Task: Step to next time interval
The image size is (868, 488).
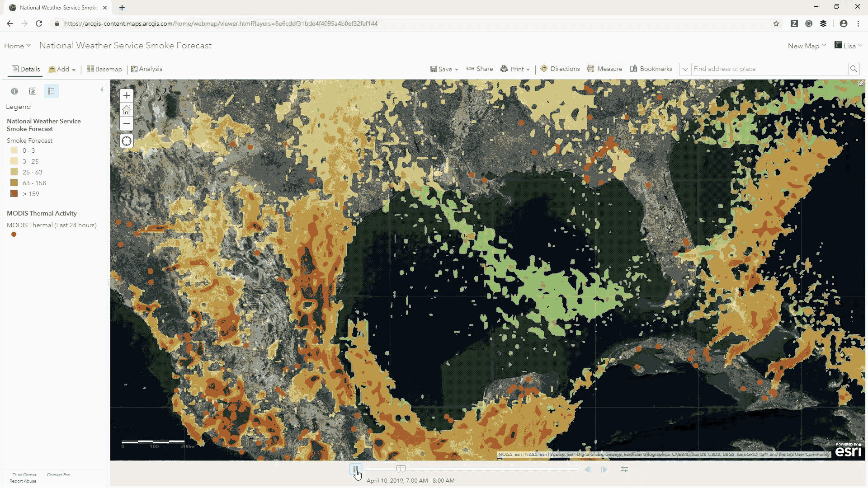Action: (x=604, y=470)
